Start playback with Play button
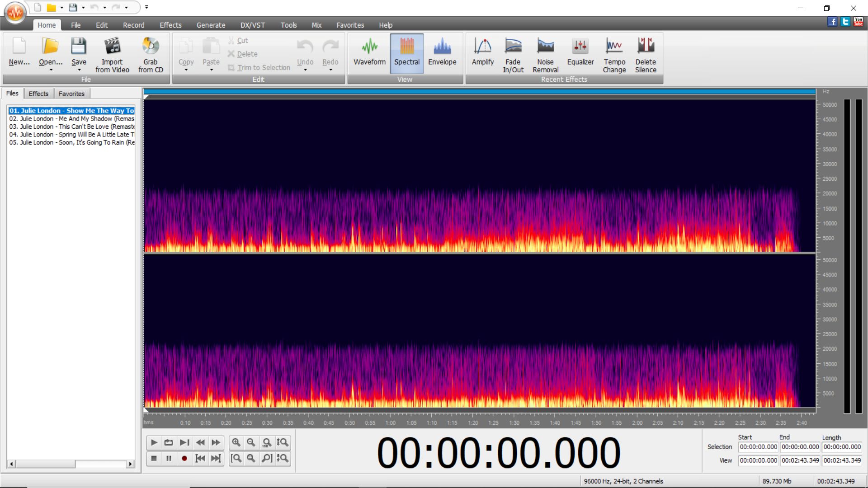The width and height of the screenshot is (868, 488). point(154,442)
